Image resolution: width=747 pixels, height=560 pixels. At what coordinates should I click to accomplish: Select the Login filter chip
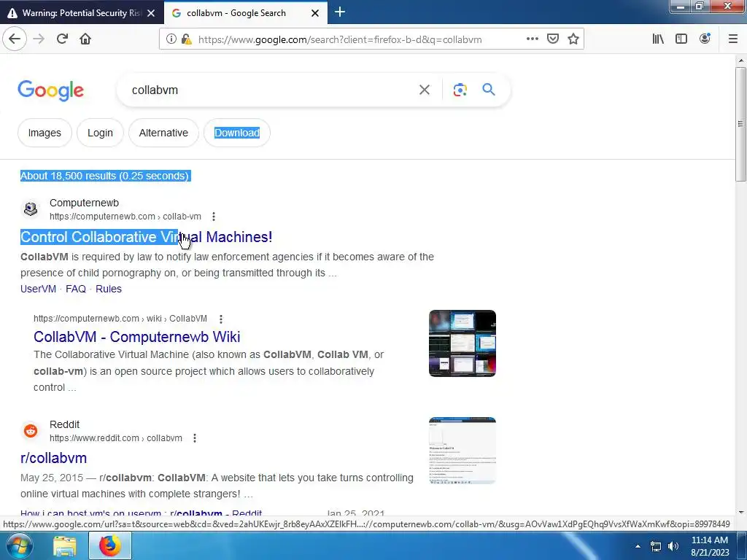pyautogui.click(x=100, y=133)
